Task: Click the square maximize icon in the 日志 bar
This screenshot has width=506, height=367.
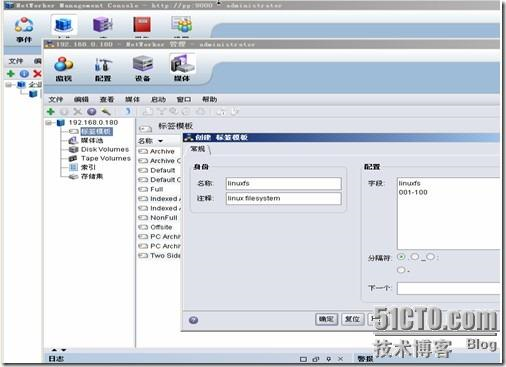Action: click(x=303, y=359)
